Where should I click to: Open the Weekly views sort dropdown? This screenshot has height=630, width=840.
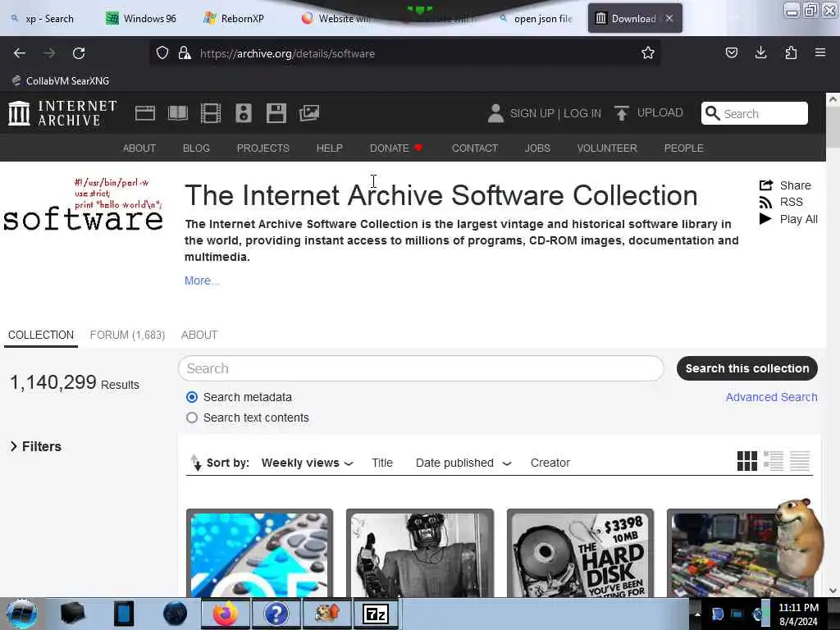[x=308, y=463]
